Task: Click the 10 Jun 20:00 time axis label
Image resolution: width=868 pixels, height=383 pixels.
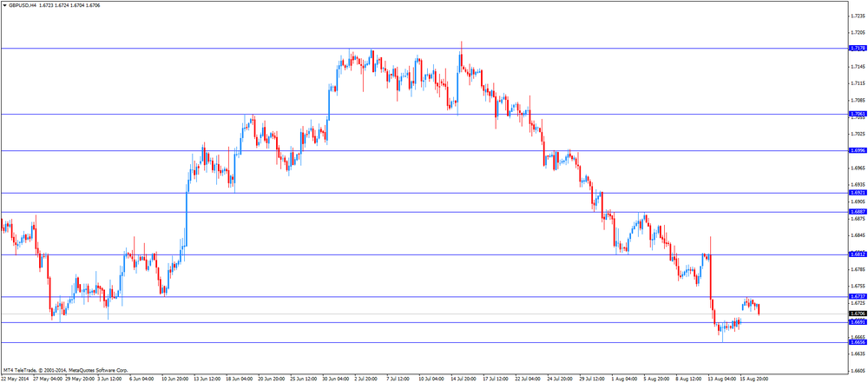Action: [x=175, y=380]
